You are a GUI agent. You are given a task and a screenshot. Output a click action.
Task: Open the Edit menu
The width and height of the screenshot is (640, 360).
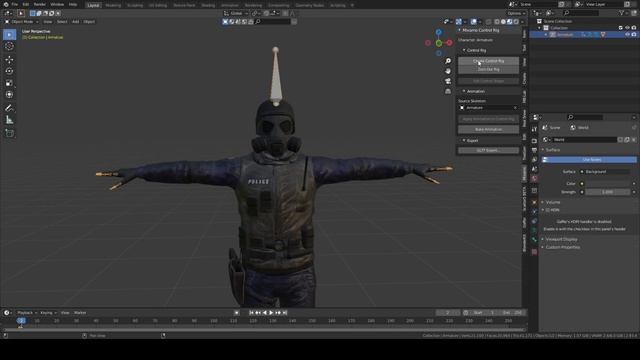click(26, 4)
